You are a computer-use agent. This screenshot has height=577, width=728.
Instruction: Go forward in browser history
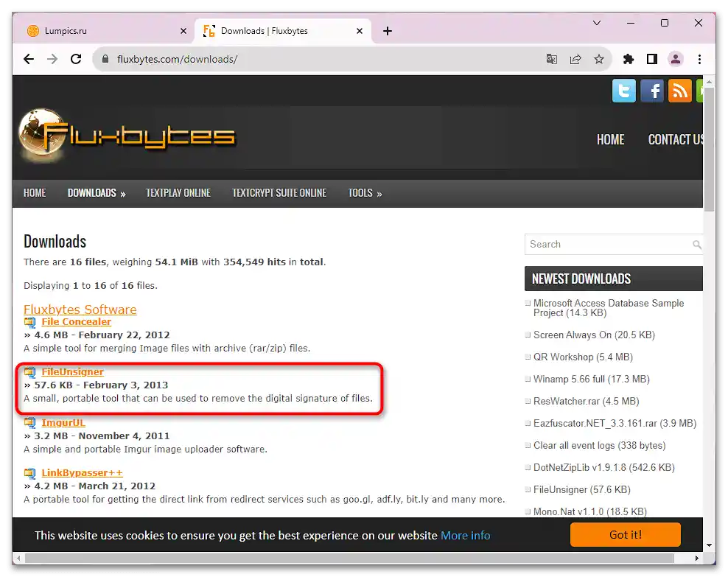tap(52, 59)
